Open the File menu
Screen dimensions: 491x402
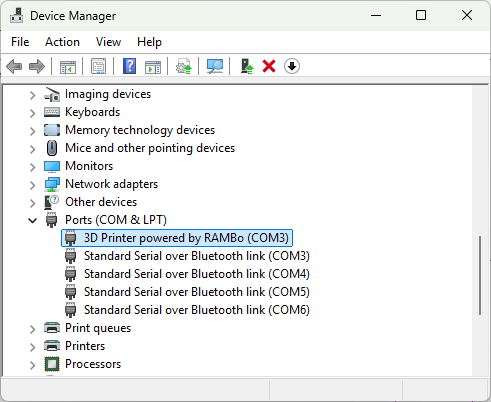click(x=20, y=42)
